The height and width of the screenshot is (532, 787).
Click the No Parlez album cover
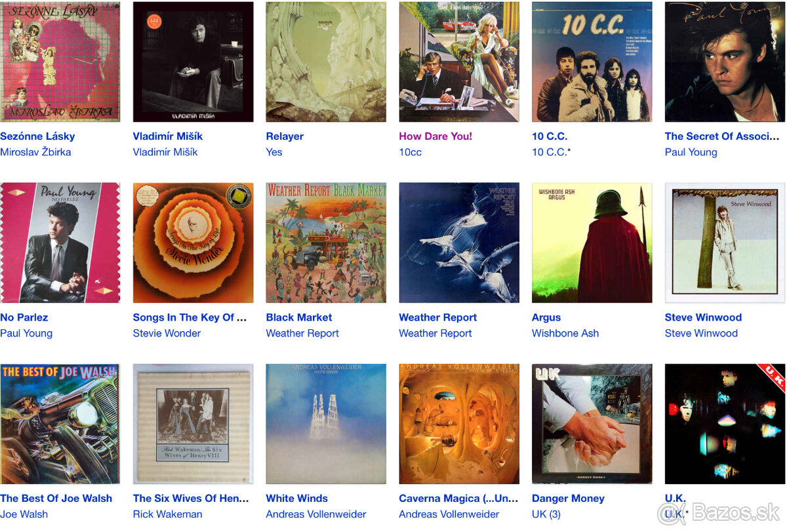click(60, 243)
